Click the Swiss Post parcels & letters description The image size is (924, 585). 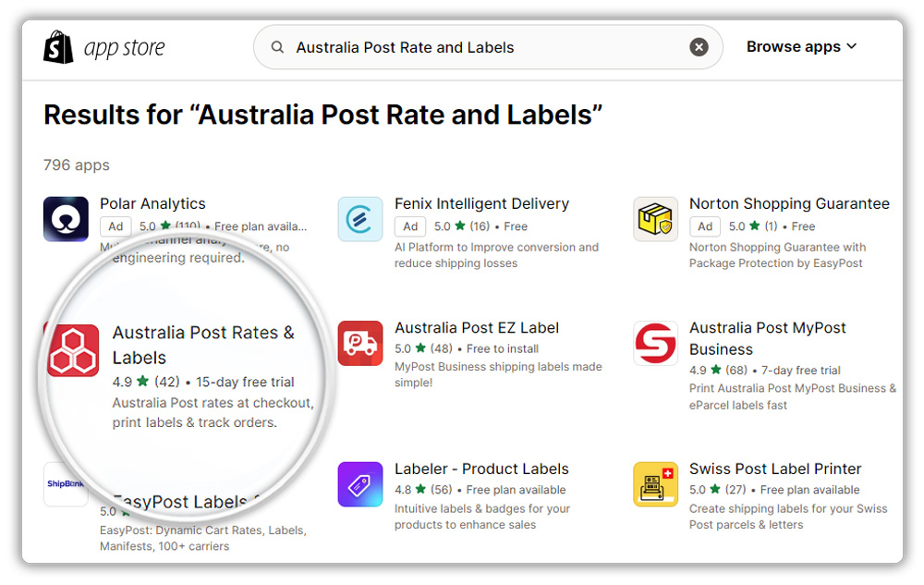788,516
